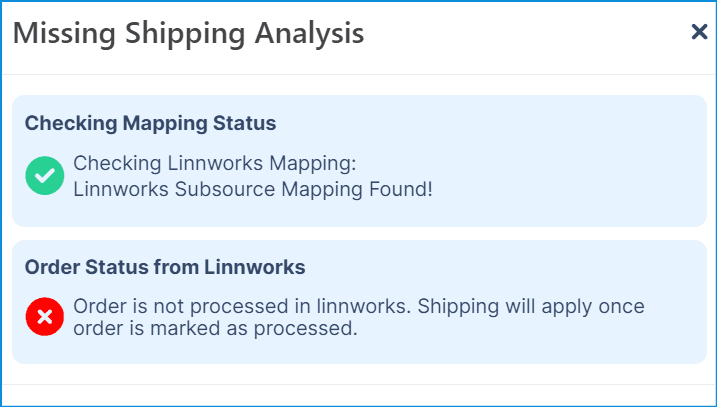Click the green checkmark success icon
Screen dimensions: 717x407
coord(45,176)
